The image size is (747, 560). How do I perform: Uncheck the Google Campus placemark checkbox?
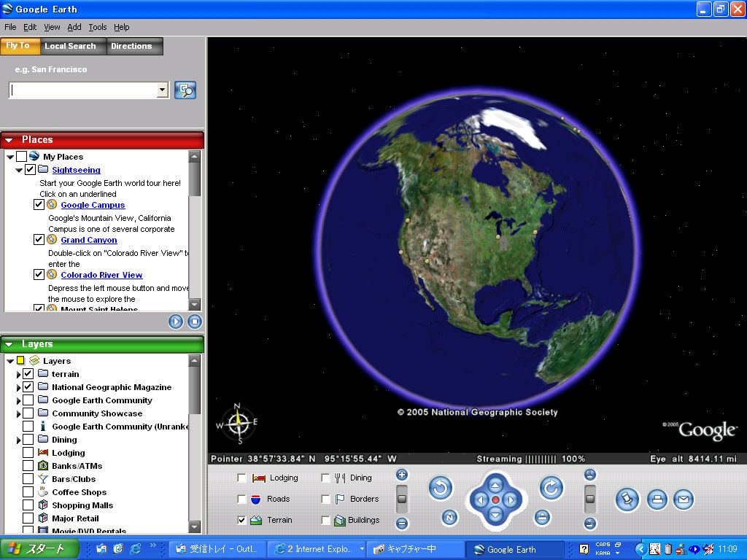point(39,205)
